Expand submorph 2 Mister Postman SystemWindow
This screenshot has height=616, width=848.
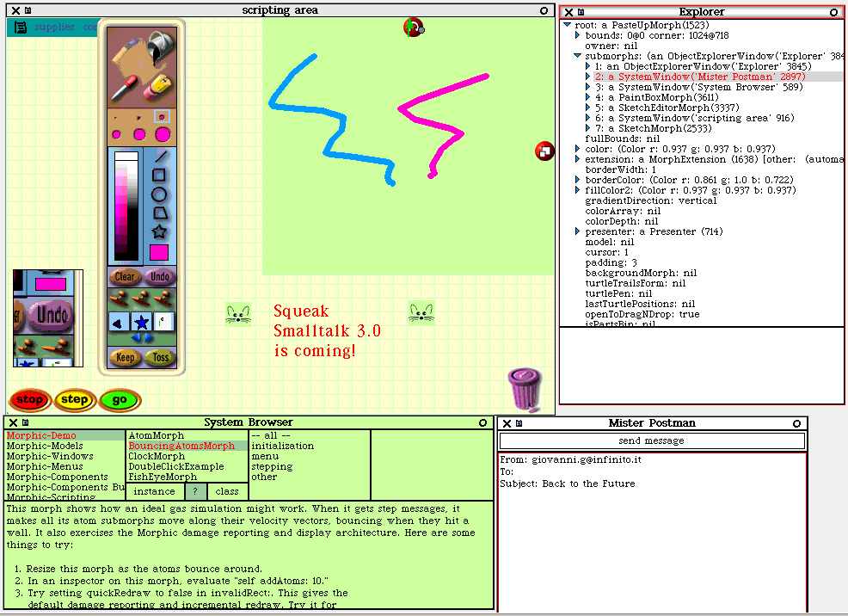[x=588, y=77]
